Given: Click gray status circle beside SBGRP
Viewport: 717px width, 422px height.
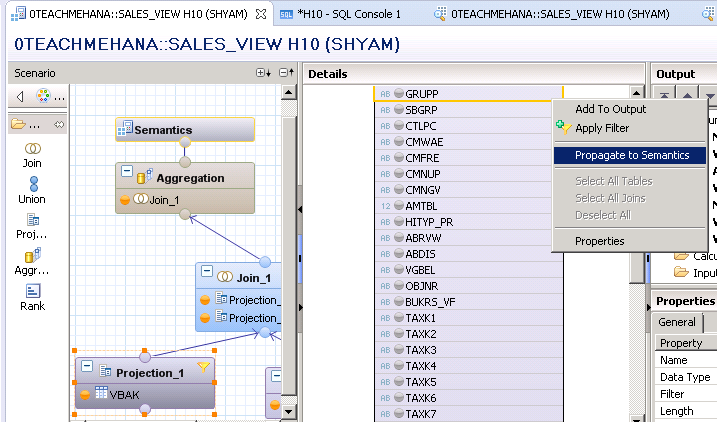Looking at the screenshot, I should click(x=398, y=110).
